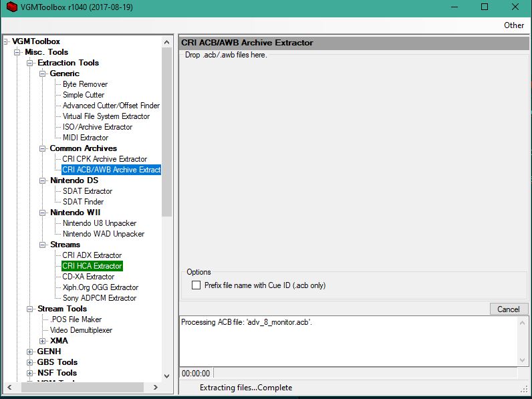The width and height of the screenshot is (532, 399).
Task: Select Sony ADPCM Extractor
Action: (100, 298)
